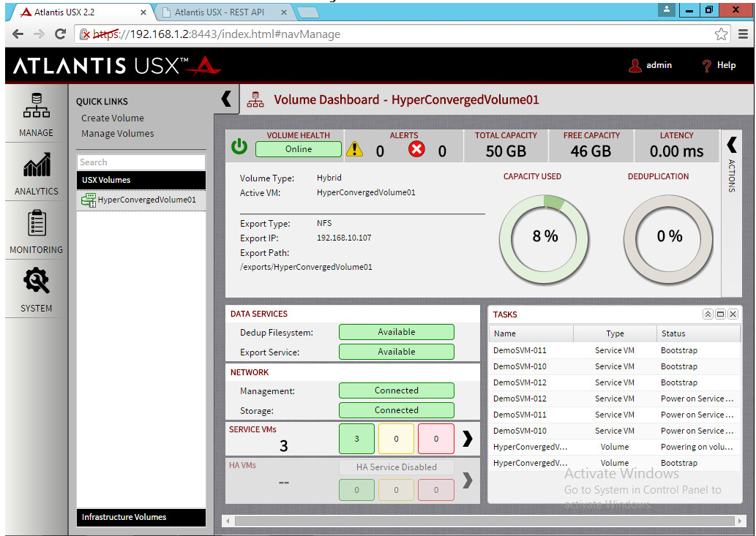This screenshot has width=756, height=536.
Task: Sort tasks by Name column header
Action: click(531, 333)
